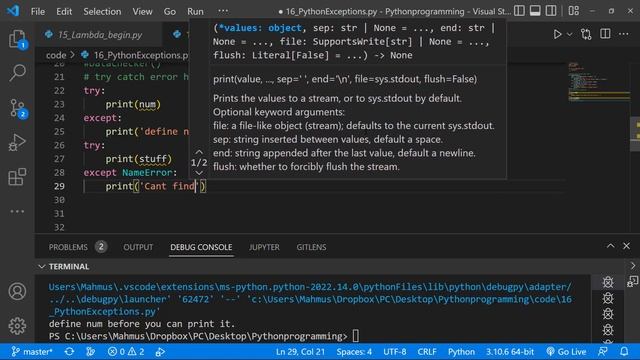Select second Python Debug terminal instance
This screenshot has height=360, width=640.
point(608,298)
